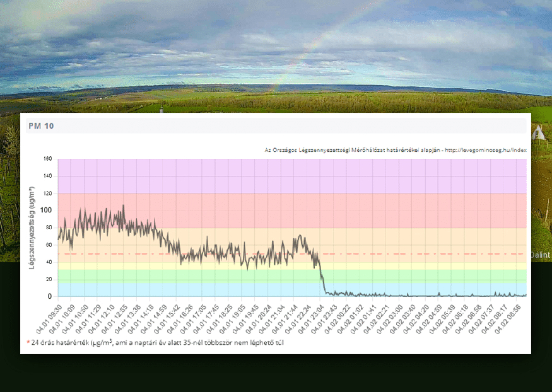Screen dimensions: 552x392
Task: Click the '04.01 09:30' time label
Action: point(49,318)
